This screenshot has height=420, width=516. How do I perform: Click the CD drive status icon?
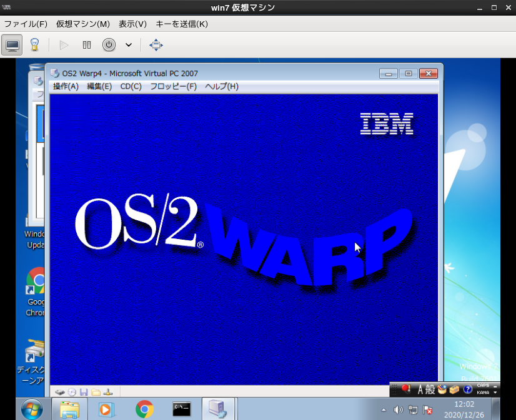72,392
